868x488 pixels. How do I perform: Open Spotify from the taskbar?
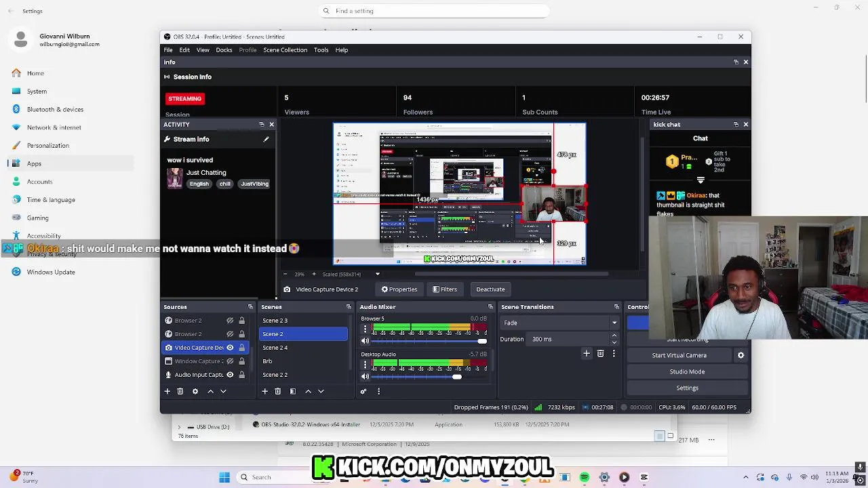584,477
